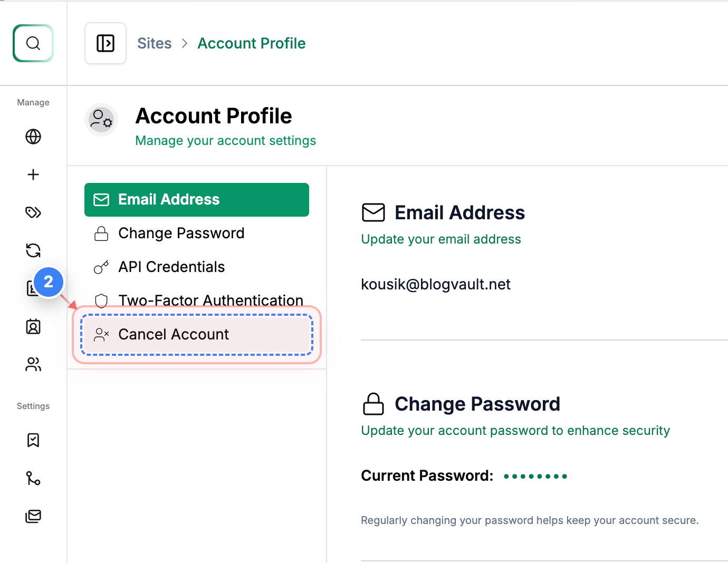The height and width of the screenshot is (563, 728).
Task: Click the affiliate branch icon under Settings
Action: click(33, 478)
